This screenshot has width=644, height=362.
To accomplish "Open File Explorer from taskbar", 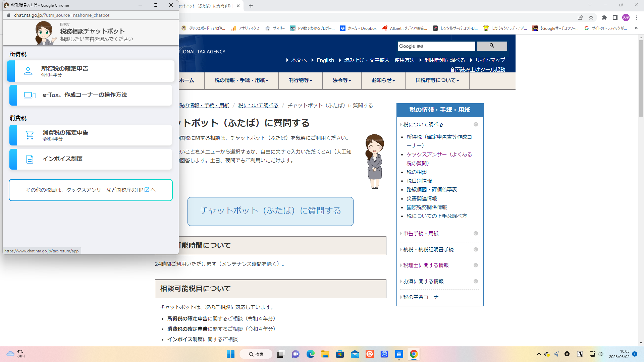I will (325, 354).
